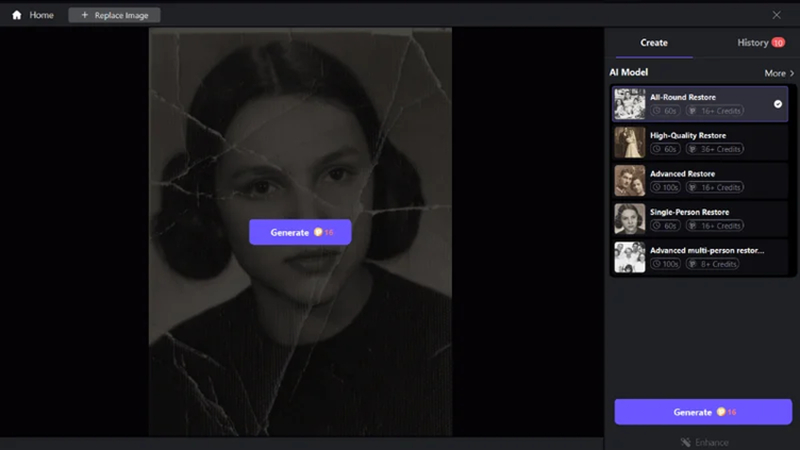
Task: Select the Single-Person Restore model
Action: 699,219
